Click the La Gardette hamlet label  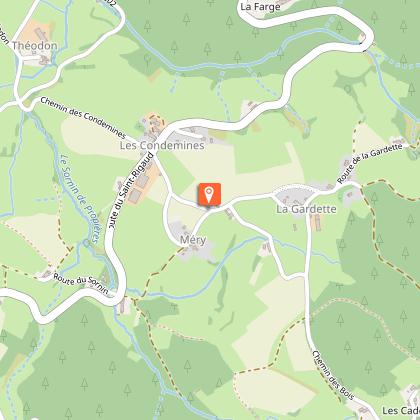pyautogui.click(x=306, y=209)
